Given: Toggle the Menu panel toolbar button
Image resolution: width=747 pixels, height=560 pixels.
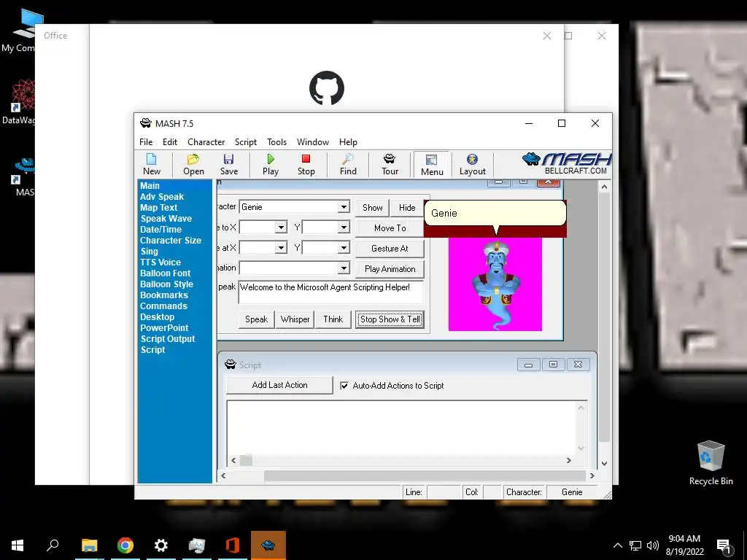Looking at the screenshot, I should 432,164.
